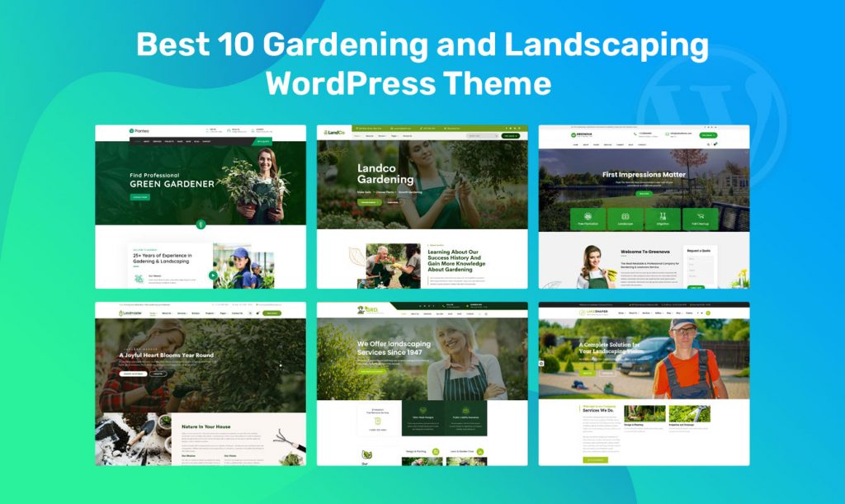Viewport: 845px width, 504px height.
Task: Select the Fall Cleanup service card
Action: [x=700, y=219]
